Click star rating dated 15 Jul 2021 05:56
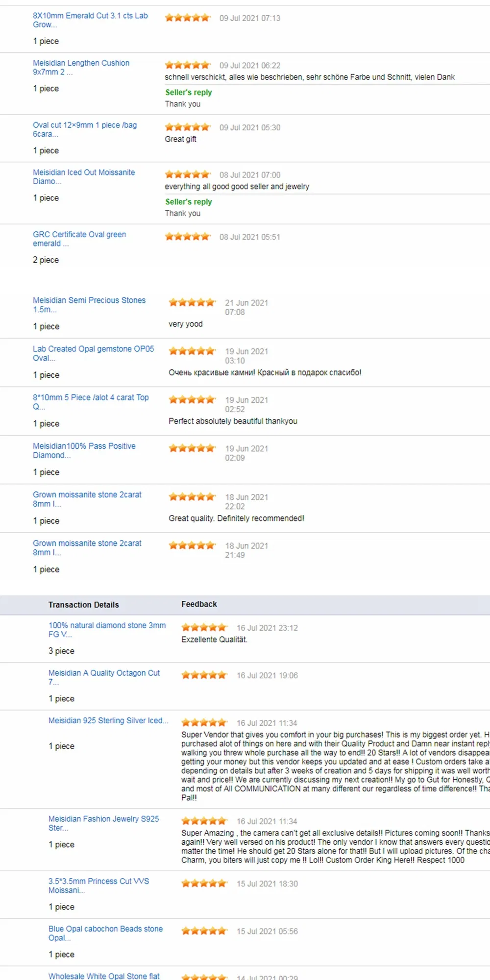Image resolution: width=490 pixels, height=980 pixels. 204,931
